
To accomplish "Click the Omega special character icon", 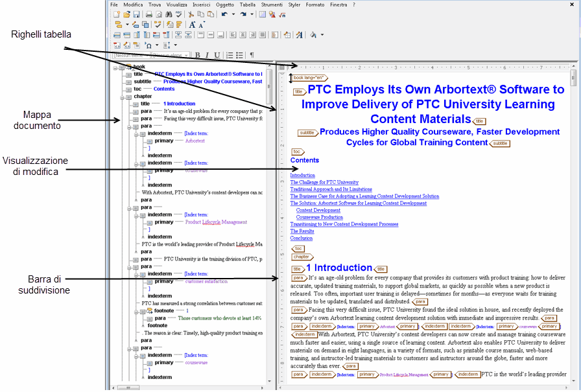I will pyautogui.click(x=148, y=45).
